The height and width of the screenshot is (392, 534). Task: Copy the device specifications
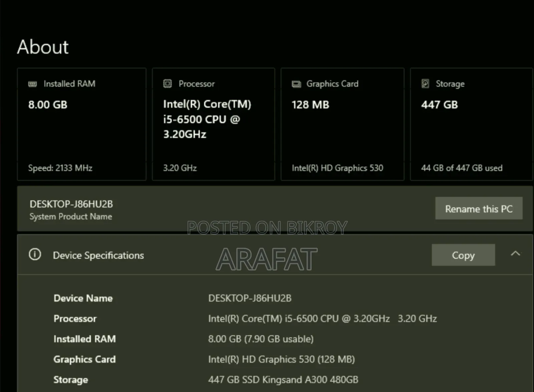(x=463, y=255)
